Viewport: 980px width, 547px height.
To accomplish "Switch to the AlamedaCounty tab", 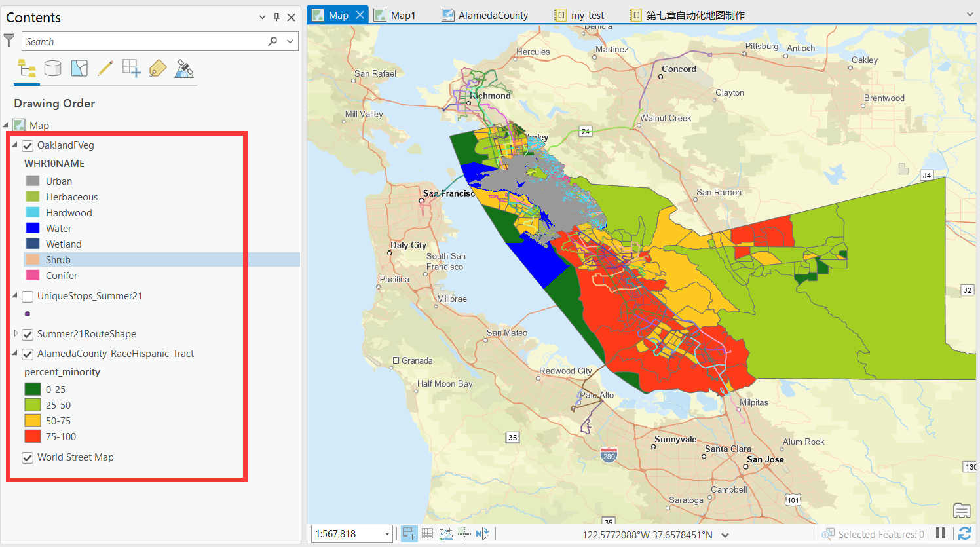I will (x=485, y=15).
